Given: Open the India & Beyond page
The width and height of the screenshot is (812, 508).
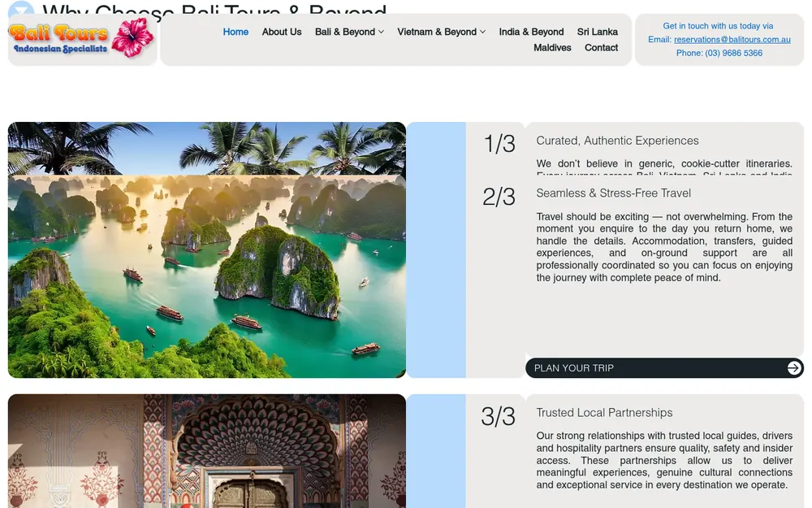Looking at the screenshot, I should click(x=531, y=32).
